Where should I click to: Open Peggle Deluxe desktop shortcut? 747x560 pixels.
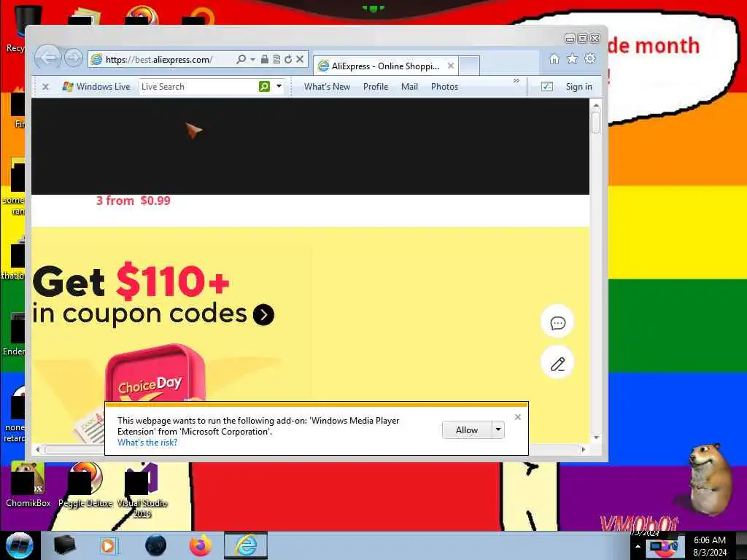point(85,484)
